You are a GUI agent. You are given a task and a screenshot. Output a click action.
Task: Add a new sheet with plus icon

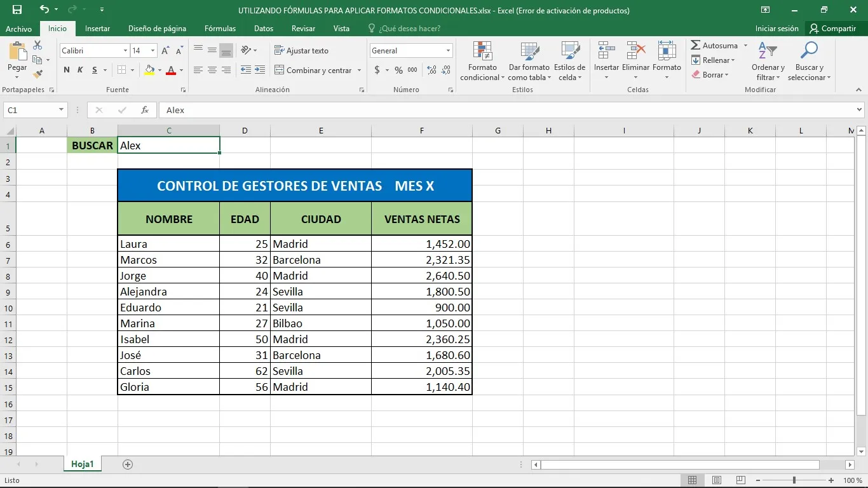[x=128, y=464]
